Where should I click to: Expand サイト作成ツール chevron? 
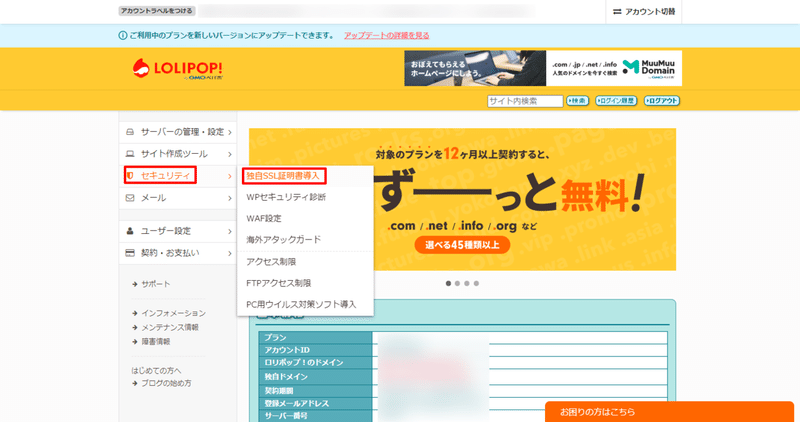coord(230,154)
